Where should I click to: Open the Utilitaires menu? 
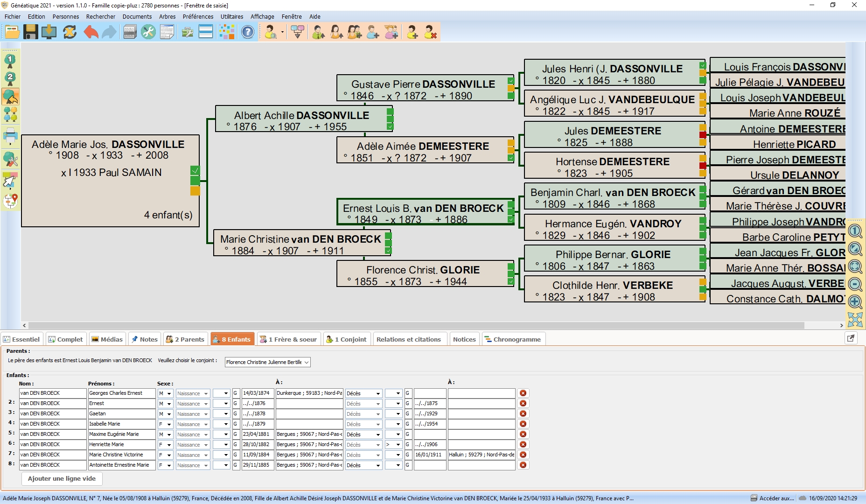(232, 16)
